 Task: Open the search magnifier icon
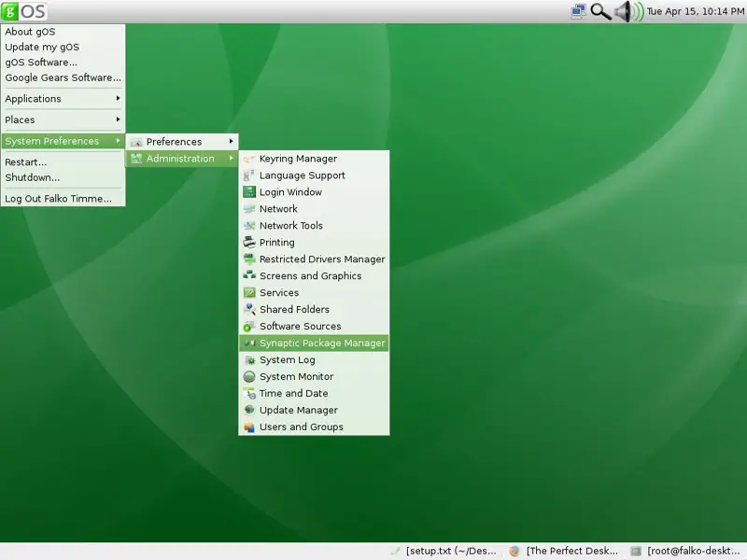click(600, 11)
